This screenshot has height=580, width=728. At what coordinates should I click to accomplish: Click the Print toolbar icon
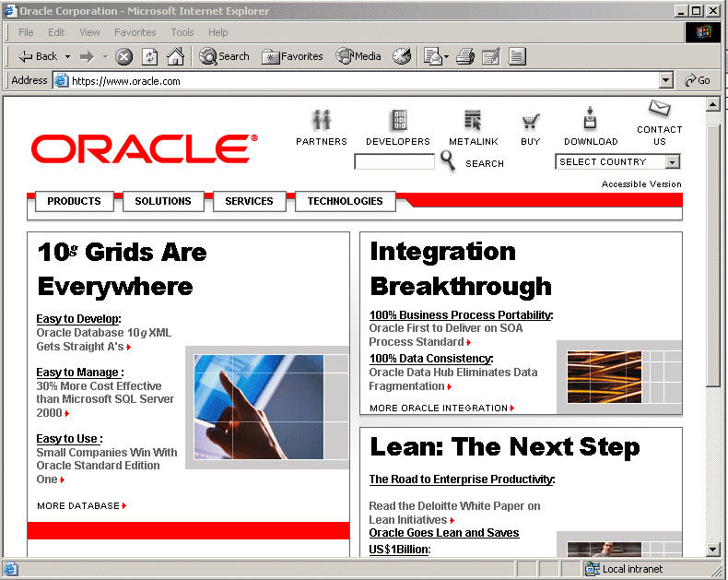(465, 56)
